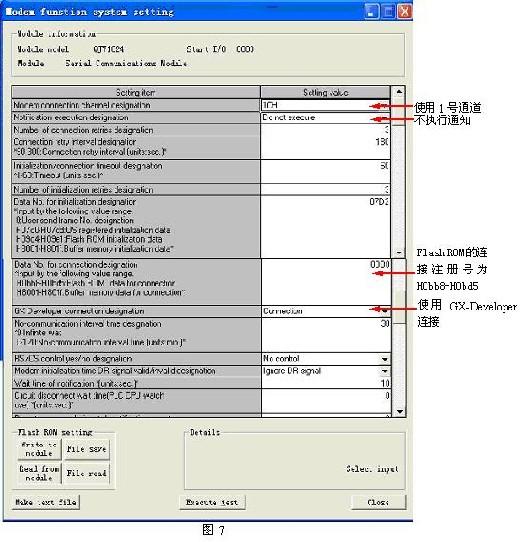Click the lower table scroll down arrow
The image size is (523, 542).
point(400,411)
